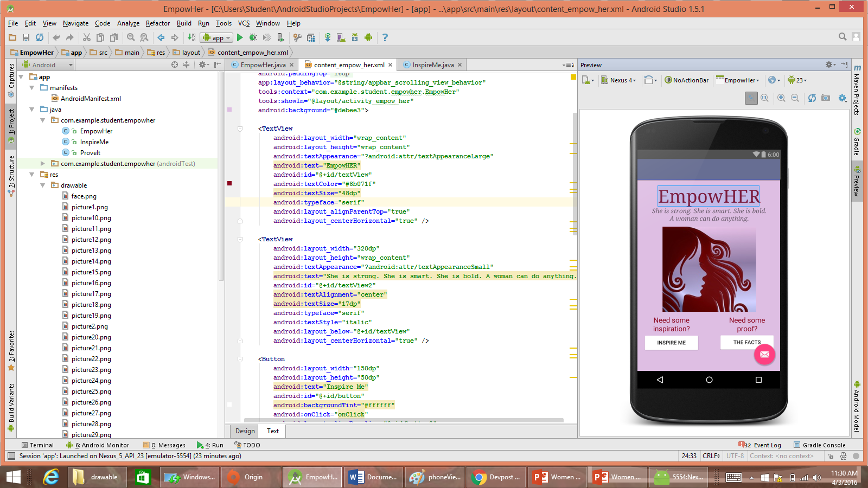868x488 pixels.
Task: Switch to the InspireMe.java editor tab
Action: [432, 65]
